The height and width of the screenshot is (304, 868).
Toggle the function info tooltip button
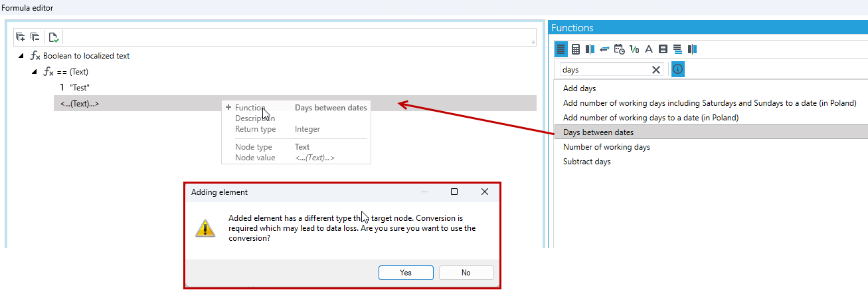[x=678, y=69]
